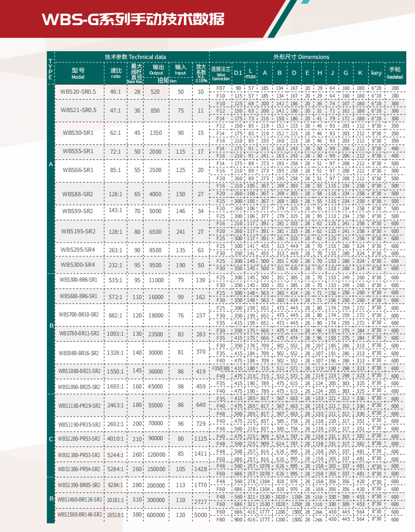The image size is (415, 532).
Task: Click ratio value 62:1
Action: pos(115,133)
